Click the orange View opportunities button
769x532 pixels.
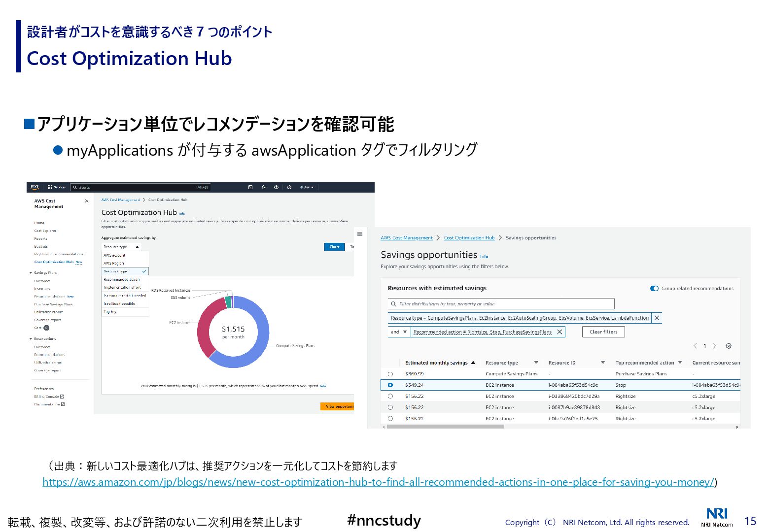tap(337, 406)
